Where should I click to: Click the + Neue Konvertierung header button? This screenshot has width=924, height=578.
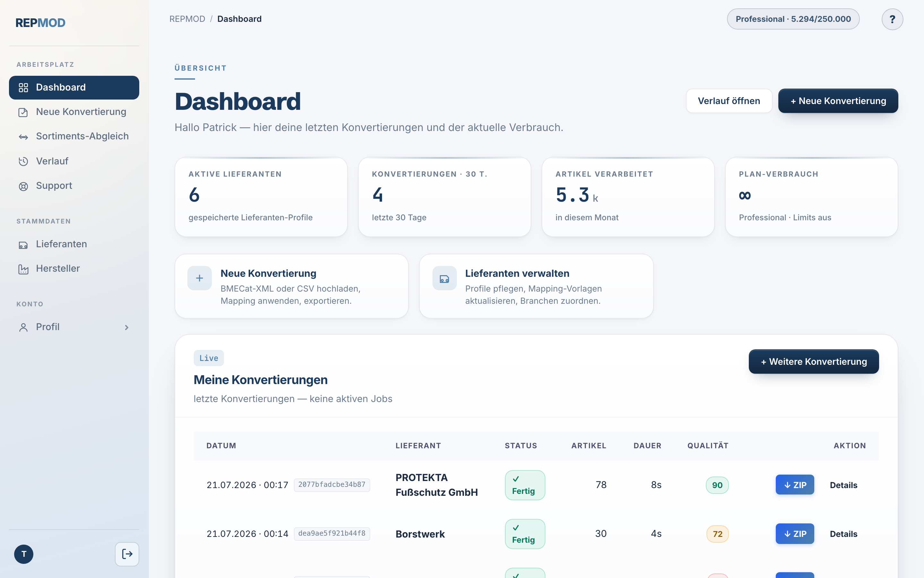838,101
